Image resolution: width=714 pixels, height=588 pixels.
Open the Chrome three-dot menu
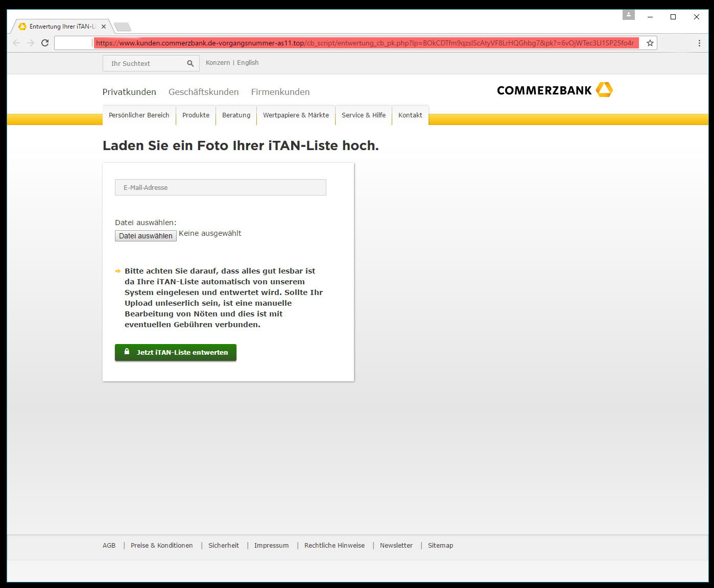pyautogui.click(x=699, y=43)
